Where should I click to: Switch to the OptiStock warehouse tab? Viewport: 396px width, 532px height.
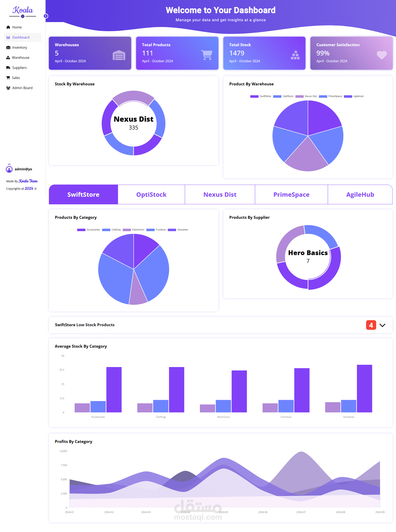pyautogui.click(x=151, y=194)
